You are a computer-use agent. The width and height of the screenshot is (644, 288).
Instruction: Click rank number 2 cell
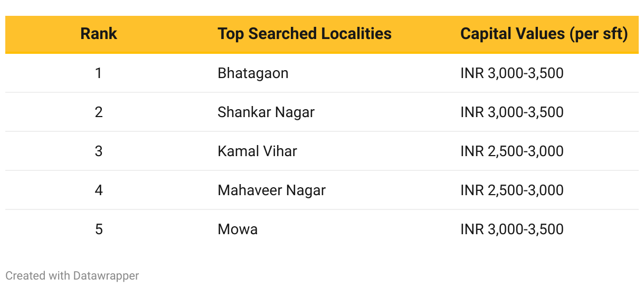coord(99,112)
